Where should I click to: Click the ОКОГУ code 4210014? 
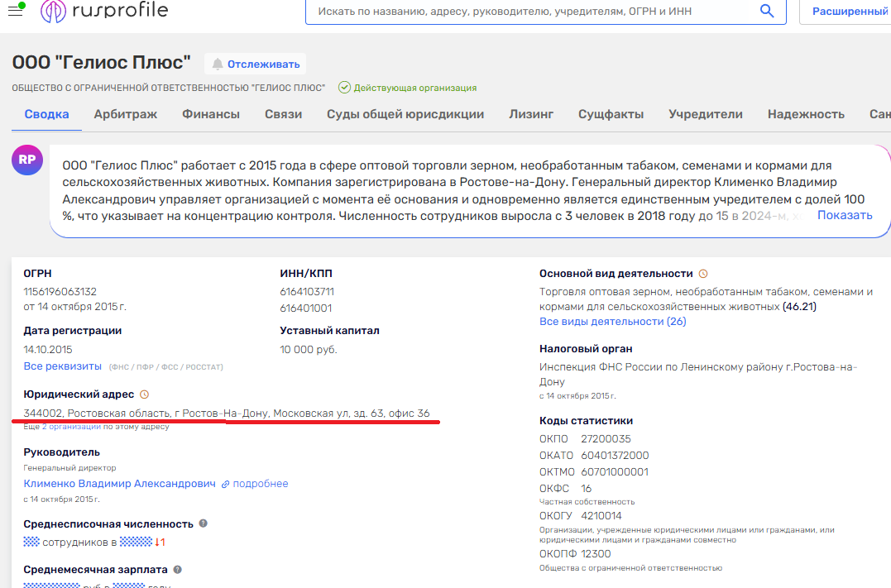coord(601,516)
